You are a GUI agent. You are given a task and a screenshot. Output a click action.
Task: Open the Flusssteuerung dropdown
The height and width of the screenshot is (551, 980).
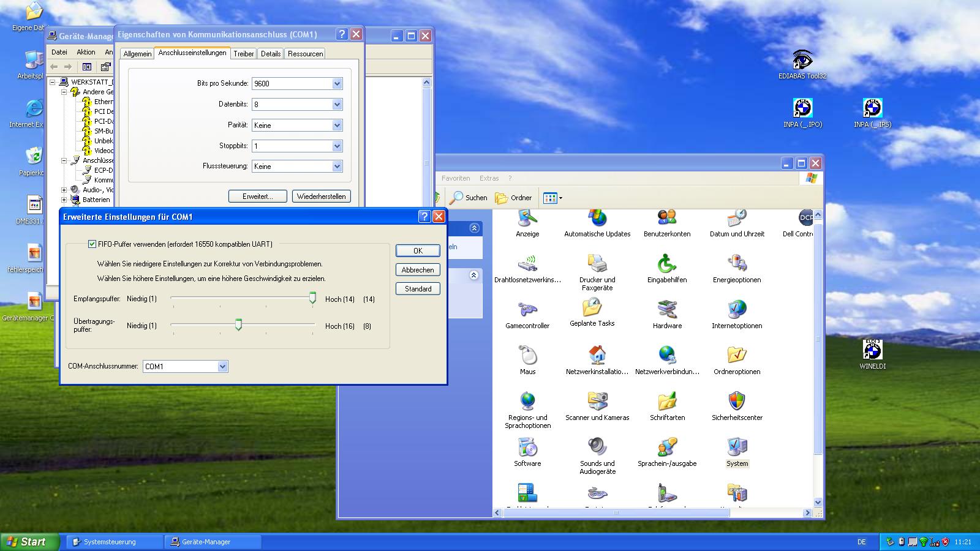(337, 167)
